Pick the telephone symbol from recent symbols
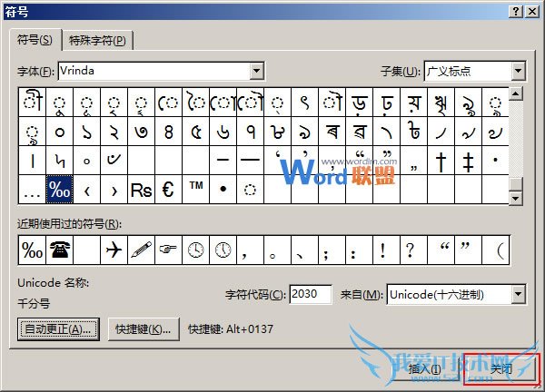 [x=59, y=250]
